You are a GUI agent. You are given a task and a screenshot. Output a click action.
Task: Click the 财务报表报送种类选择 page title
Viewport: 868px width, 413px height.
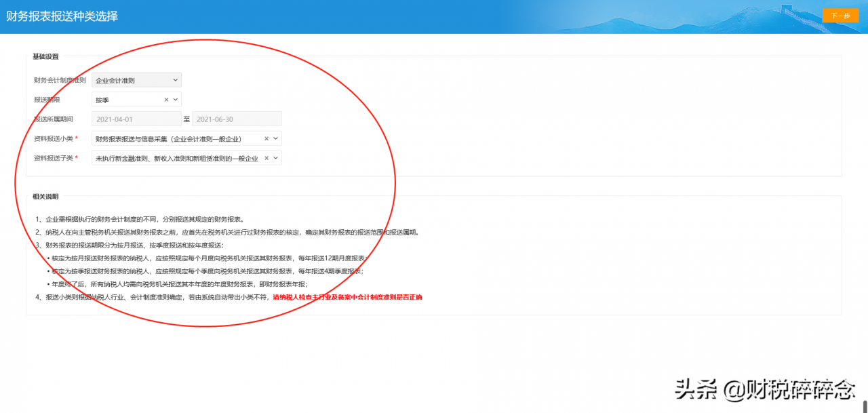[x=62, y=15]
